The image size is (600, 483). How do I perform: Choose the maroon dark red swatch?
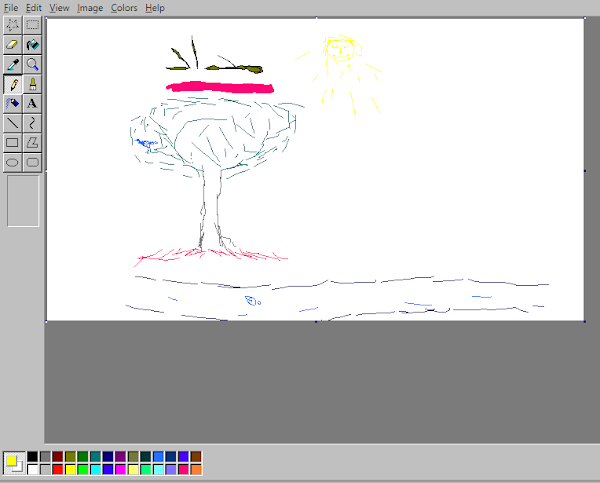coord(58,456)
